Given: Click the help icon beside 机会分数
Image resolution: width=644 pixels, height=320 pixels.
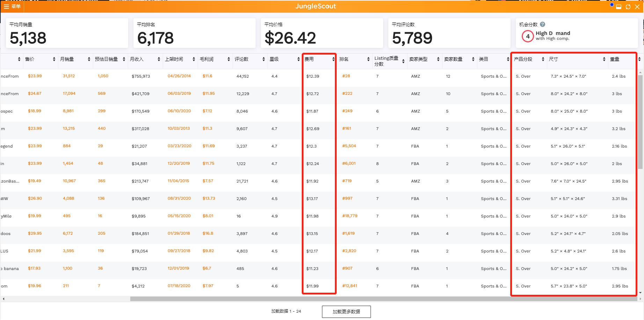Looking at the screenshot, I should click(x=542, y=24).
